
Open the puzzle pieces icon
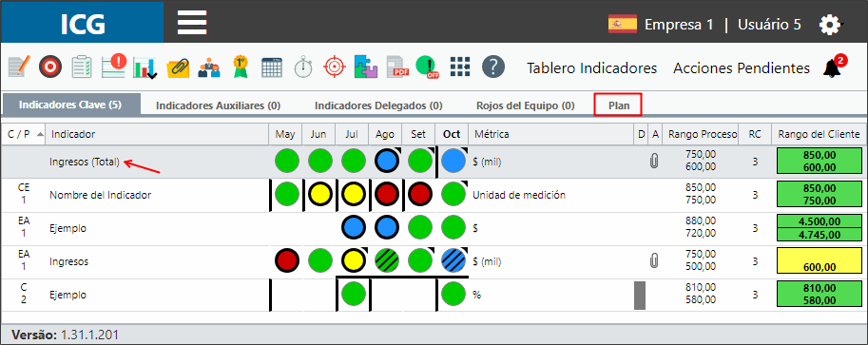(x=366, y=67)
